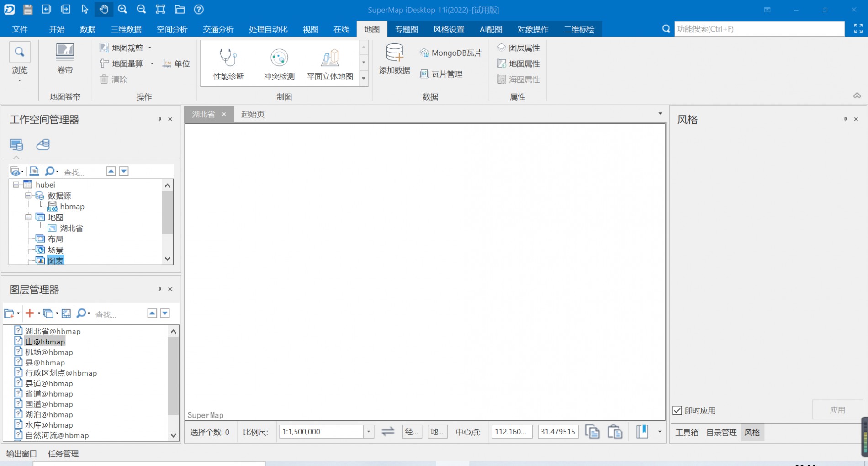Expand the 地图裁剪 dropdown arrow
Viewport: 868px width, 466px height.
(x=150, y=48)
